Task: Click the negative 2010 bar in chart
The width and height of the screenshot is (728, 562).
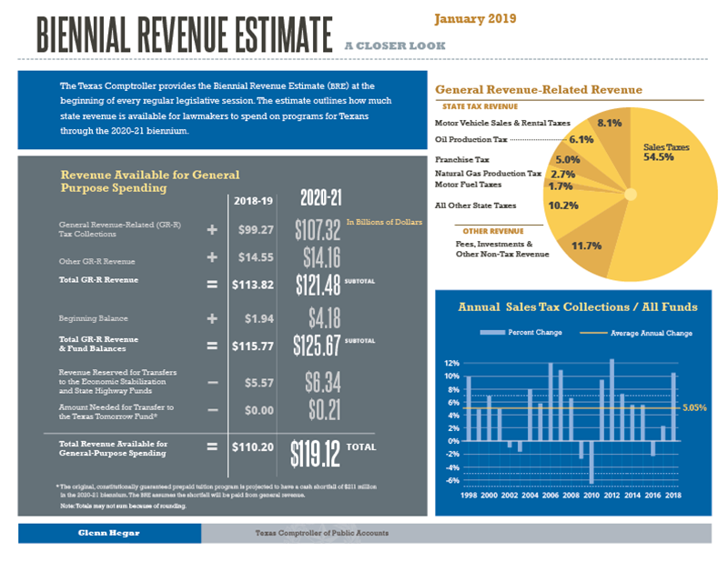Action: tap(591, 462)
